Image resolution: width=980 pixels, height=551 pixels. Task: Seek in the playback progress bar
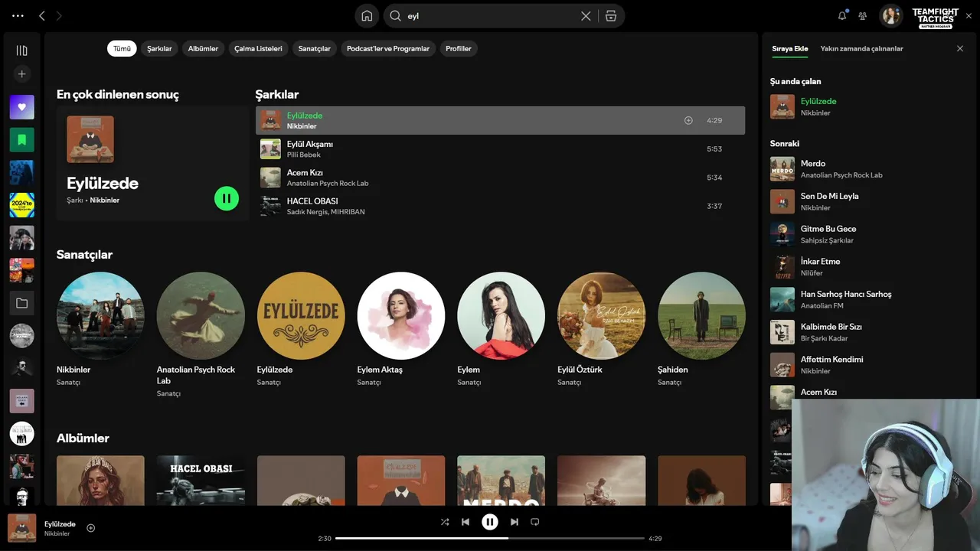490,538
